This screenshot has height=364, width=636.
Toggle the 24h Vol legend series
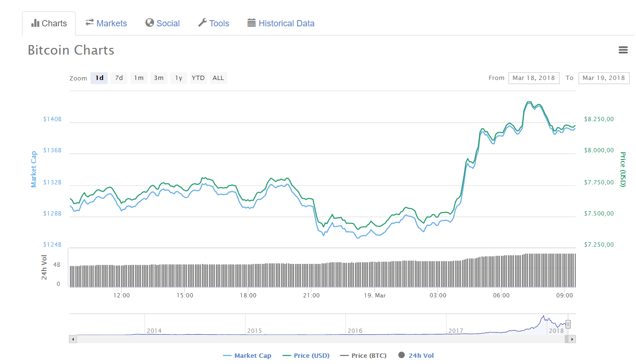pyautogui.click(x=416, y=355)
